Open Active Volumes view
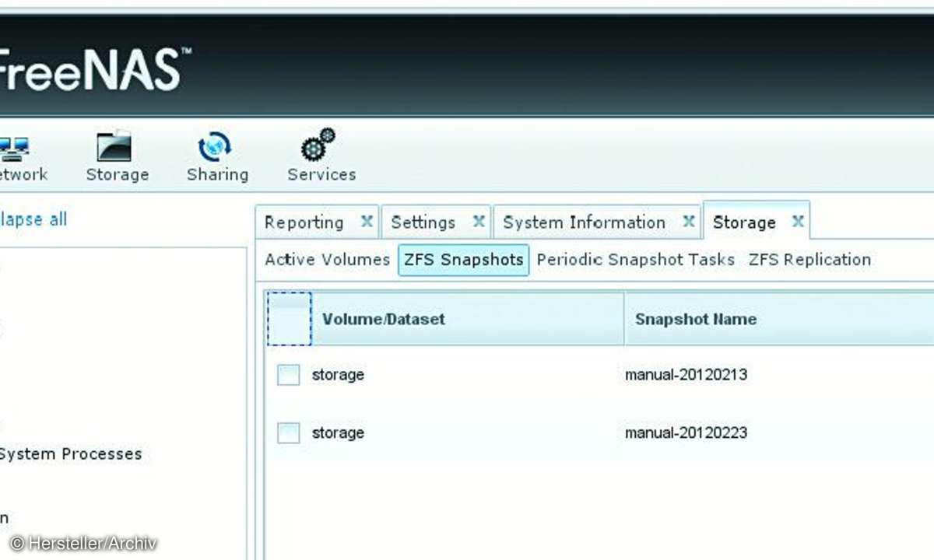Viewport: 934px width, 560px height. [327, 260]
